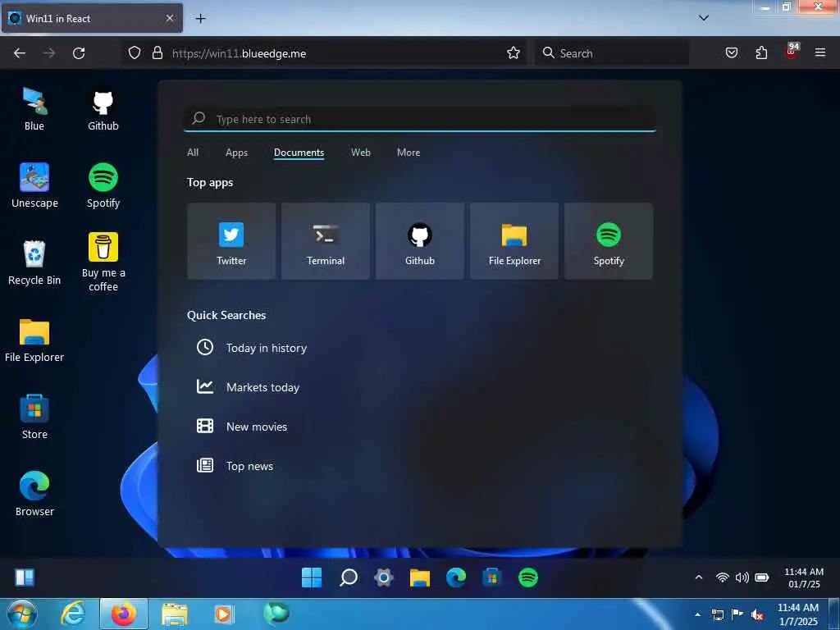Click the Win11 taskbar search icon
The height and width of the screenshot is (630, 840).
tap(348, 577)
